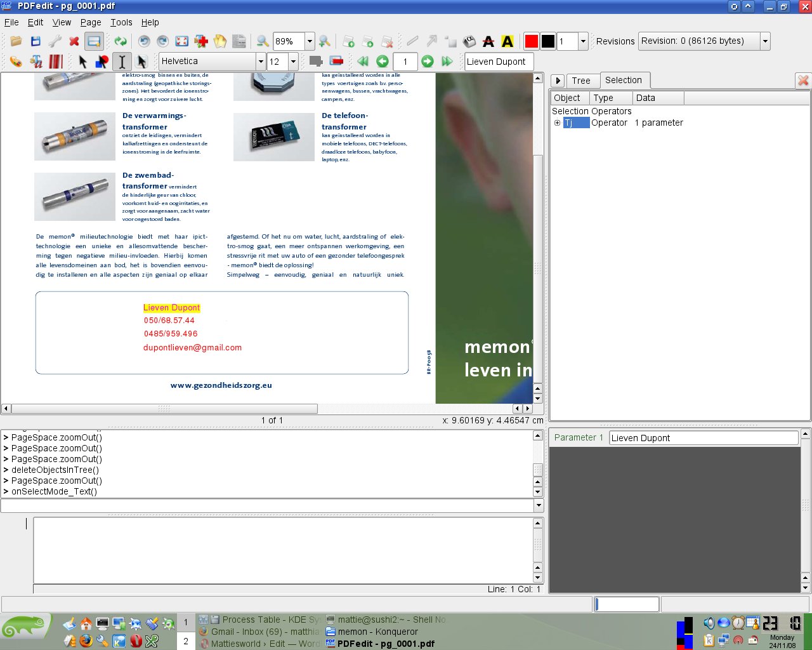The height and width of the screenshot is (650, 812).
Task: Click the fit-to-page expand arrows icon
Action: 182,41
